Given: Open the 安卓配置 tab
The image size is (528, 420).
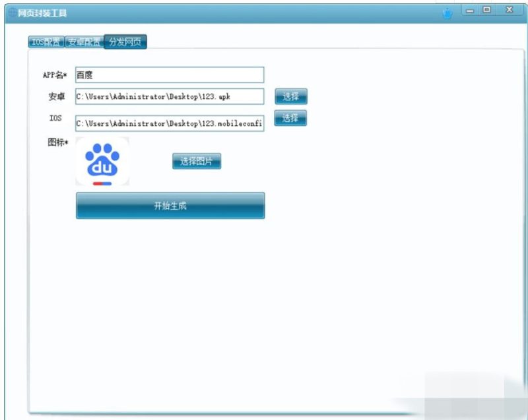Looking at the screenshot, I should [x=84, y=42].
